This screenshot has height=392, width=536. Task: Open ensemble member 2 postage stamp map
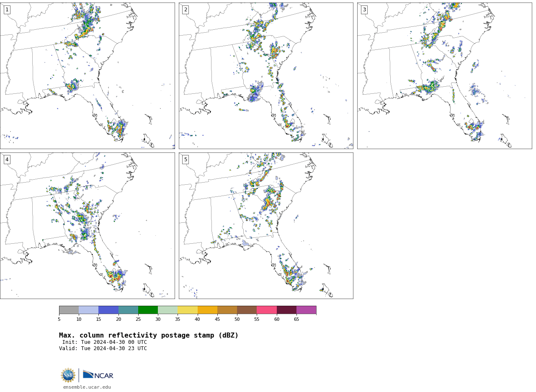(x=266, y=76)
